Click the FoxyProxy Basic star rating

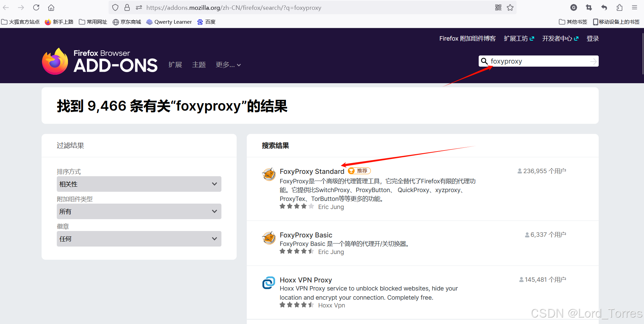pos(297,251)
